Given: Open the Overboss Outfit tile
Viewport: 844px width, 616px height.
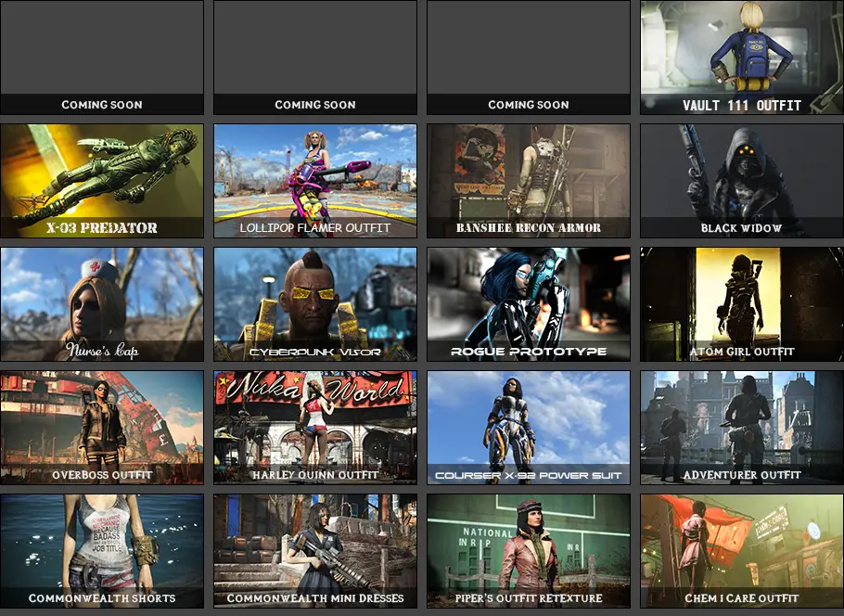Looking at the screenshot, I should [102, 428].
